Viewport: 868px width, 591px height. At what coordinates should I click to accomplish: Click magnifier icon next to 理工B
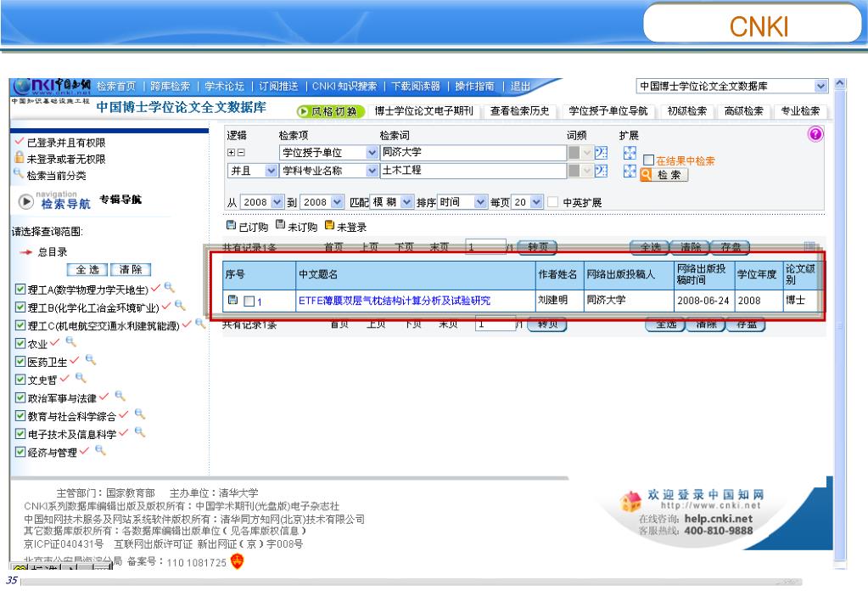point(180,305)
